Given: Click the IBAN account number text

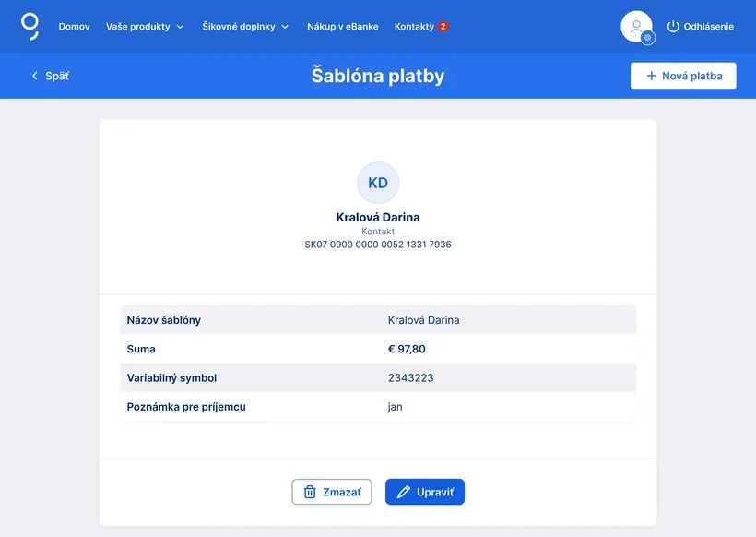Looking at the screenshot, I should (x=378, y=245).
